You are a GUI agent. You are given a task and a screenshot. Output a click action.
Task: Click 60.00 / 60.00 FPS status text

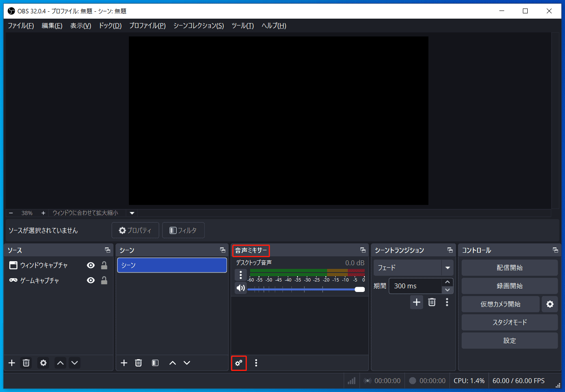[518, 381]
